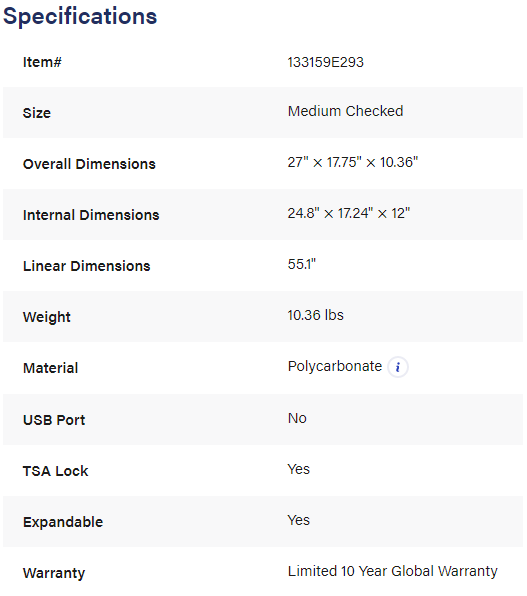
Task: Click the Linear Dimensions label
Action: (x=87, y=266)
